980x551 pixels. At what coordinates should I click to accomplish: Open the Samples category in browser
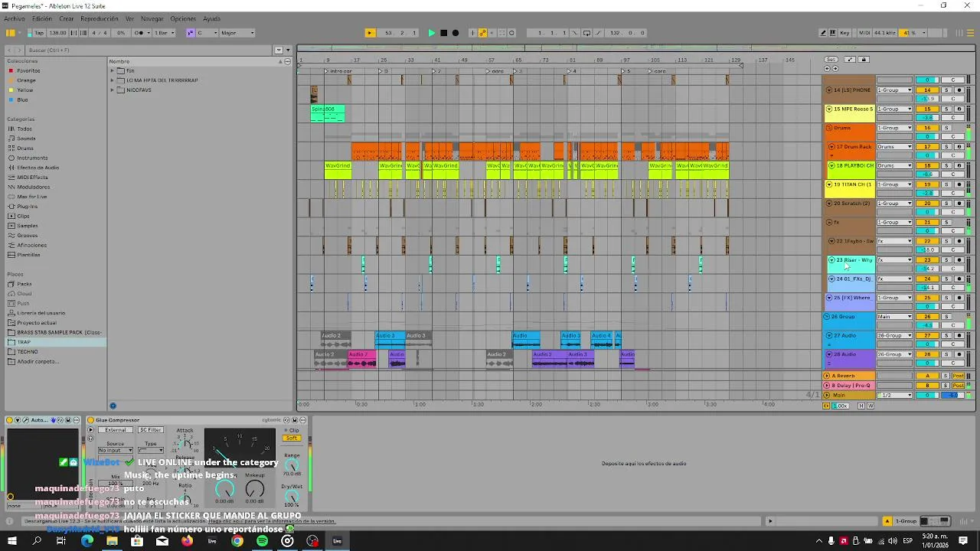27,226
